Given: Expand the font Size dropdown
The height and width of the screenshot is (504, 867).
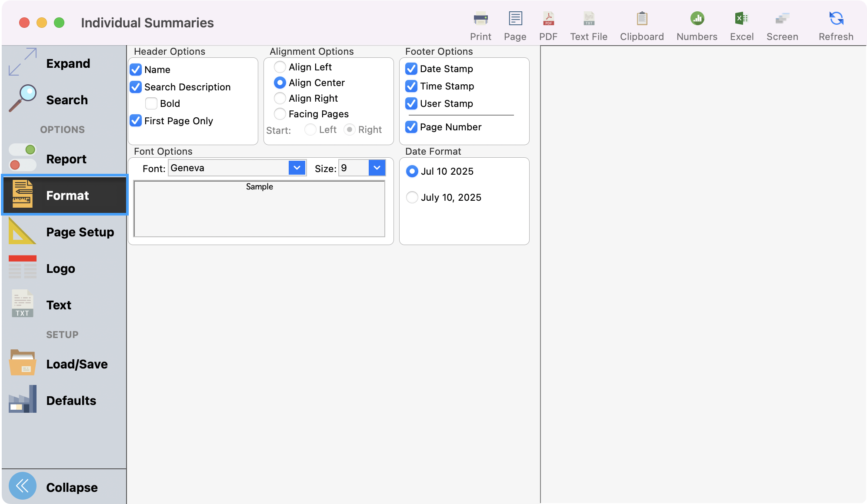Looking at the screenshot, I should tap(377, 168).
